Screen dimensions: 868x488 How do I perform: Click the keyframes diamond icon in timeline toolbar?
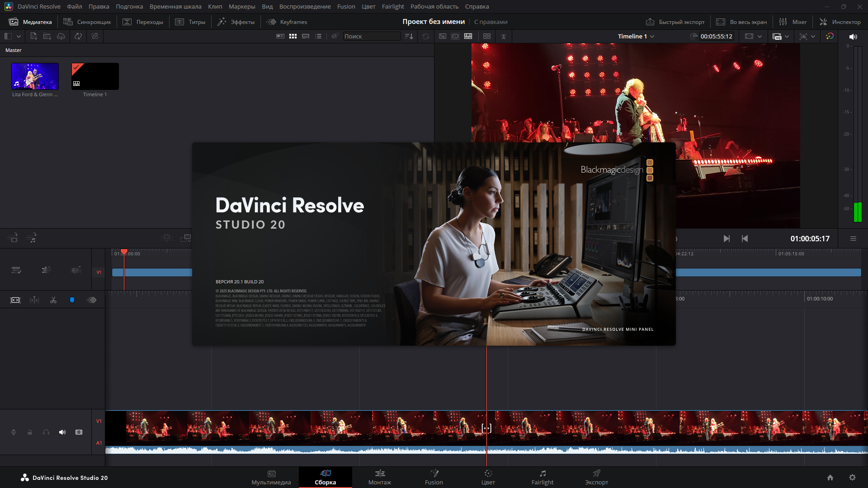pyautogui.click(x=91, y=300)
